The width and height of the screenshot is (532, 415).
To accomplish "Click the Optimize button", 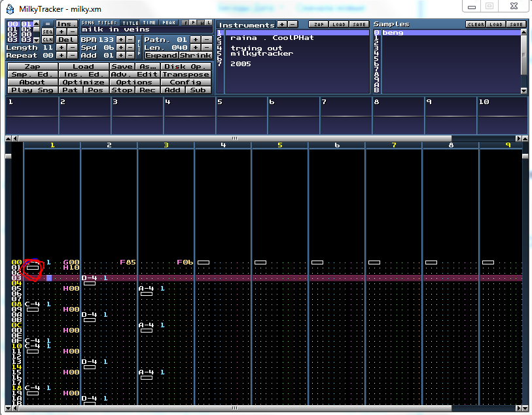I will coord(84,82).
